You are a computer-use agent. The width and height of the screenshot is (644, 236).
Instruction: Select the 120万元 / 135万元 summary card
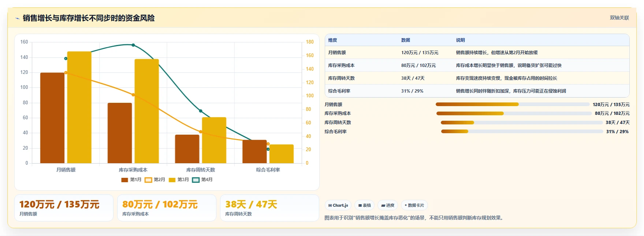64,208
